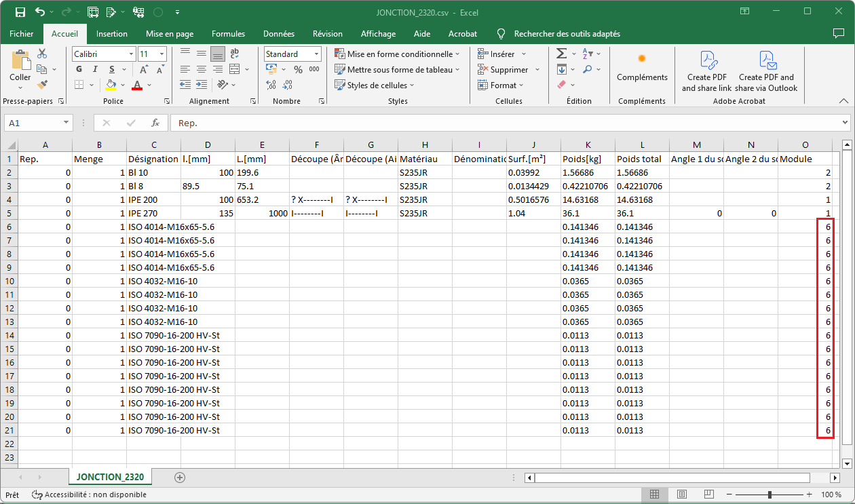Image resolution: width=855 pixels, height=504 pixels.
Task: Open the Calibri font name dropdown
Action: [x=131, y=54]
